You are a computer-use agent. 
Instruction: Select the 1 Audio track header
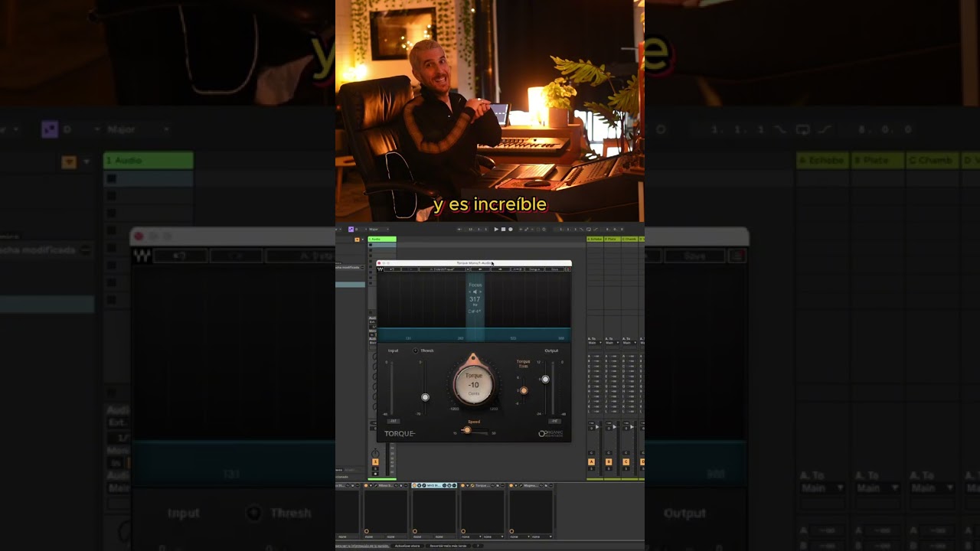coord(382,239)
